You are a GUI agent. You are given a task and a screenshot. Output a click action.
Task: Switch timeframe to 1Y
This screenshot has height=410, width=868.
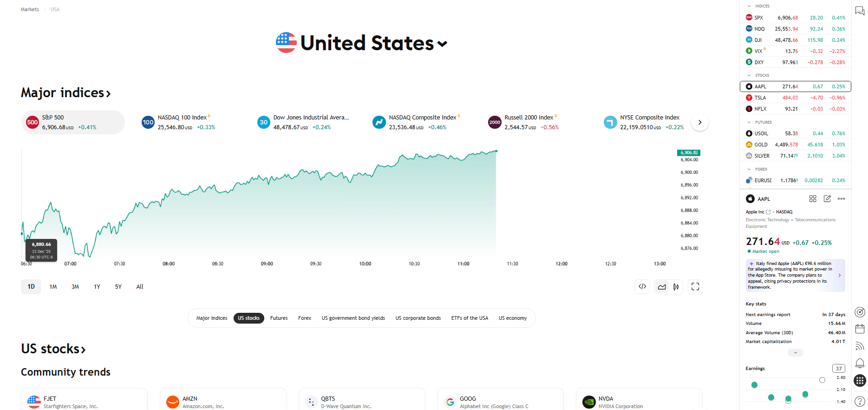tap(97, 287)
